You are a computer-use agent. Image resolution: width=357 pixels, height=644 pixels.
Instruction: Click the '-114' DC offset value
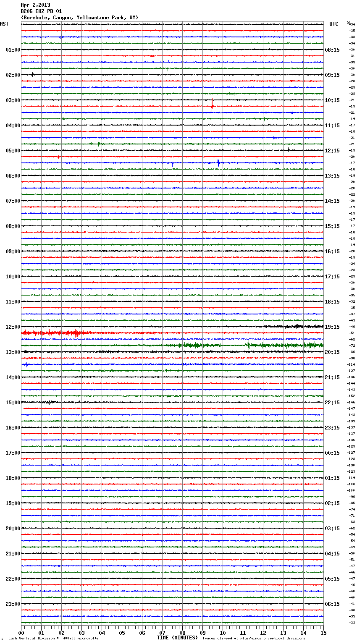pyautogui.click(x=351, y=365)
